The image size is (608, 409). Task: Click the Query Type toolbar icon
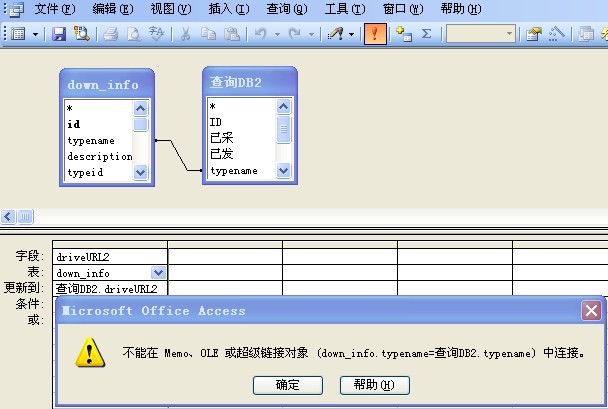[335, 34]
